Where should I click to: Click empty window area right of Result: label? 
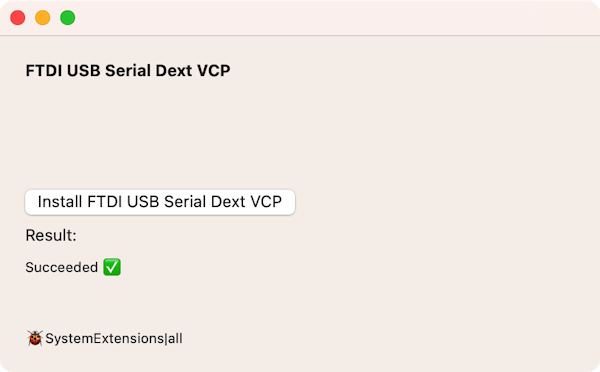(x=333, y=235)
